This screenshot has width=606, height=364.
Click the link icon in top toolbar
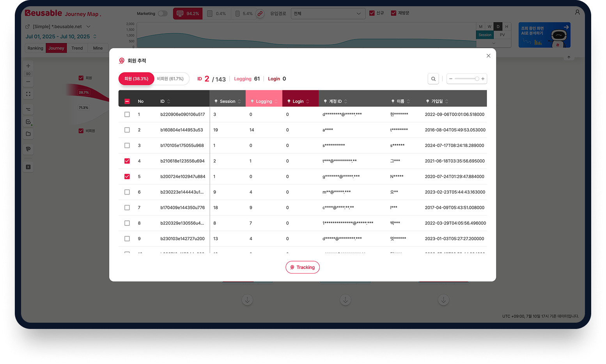[x=260, y=14]
